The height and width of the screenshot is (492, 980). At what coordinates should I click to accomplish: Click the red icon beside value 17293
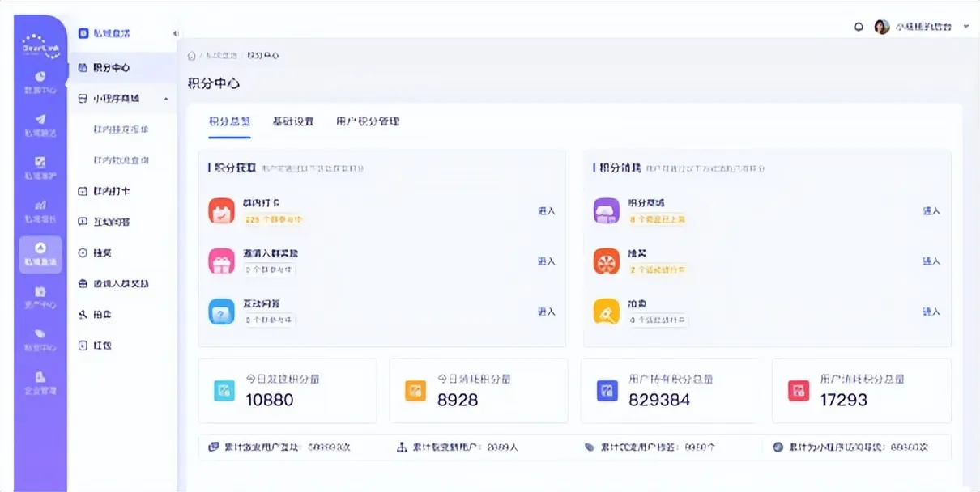[x=799, y=391]
